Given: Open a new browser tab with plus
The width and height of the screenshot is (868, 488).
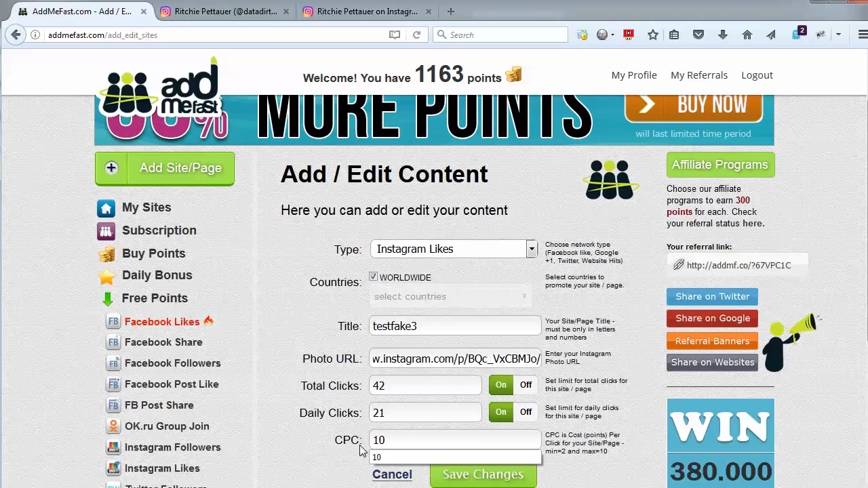Looking at the screenshot, I should (451, 12).
